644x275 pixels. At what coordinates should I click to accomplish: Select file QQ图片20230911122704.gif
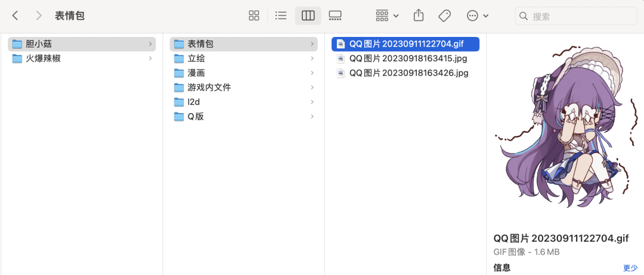pyautogui.click(x=405, y=44)
